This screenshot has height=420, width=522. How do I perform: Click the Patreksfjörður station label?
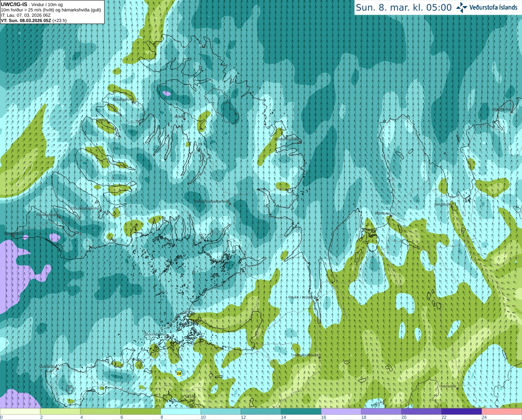coord(47,214)
